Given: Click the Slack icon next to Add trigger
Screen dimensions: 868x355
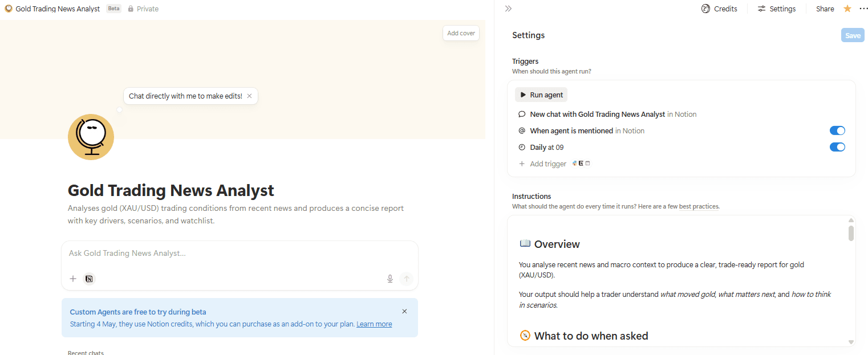Looking at the screenshot, I should pos(575,163).
